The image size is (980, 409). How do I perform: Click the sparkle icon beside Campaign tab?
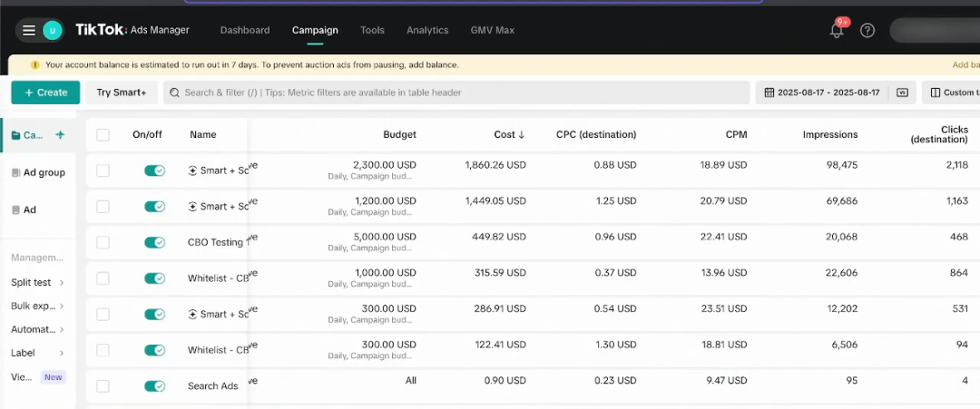click(60, 135)
